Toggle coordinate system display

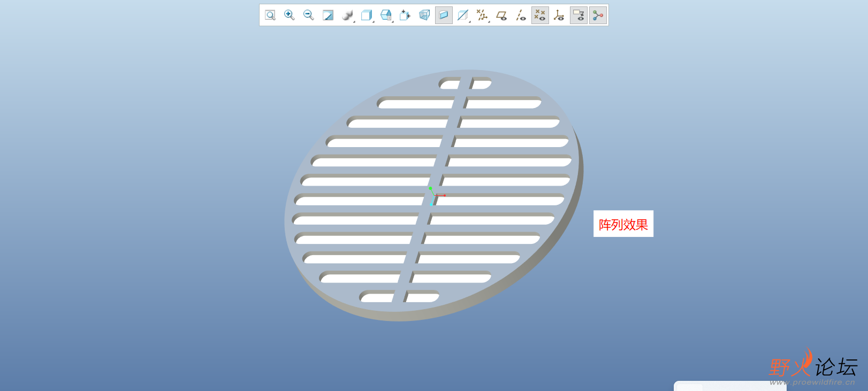559,15
